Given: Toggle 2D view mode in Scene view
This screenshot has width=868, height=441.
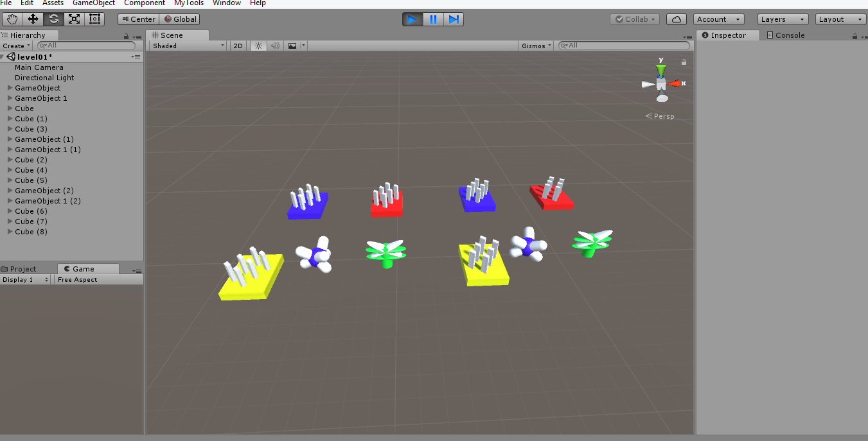Looking at the screenshot, I should tap(238, 46).
